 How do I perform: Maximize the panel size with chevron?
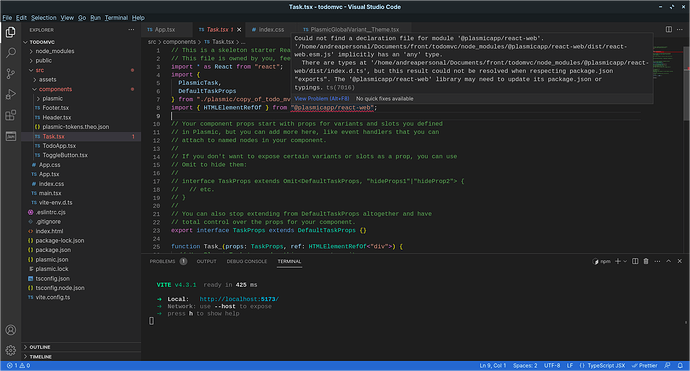(x=668, y=261)
